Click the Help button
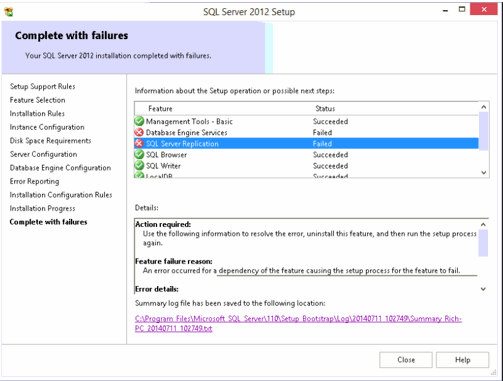The width and height of the screenshot is (503, 381). [462, 360]
